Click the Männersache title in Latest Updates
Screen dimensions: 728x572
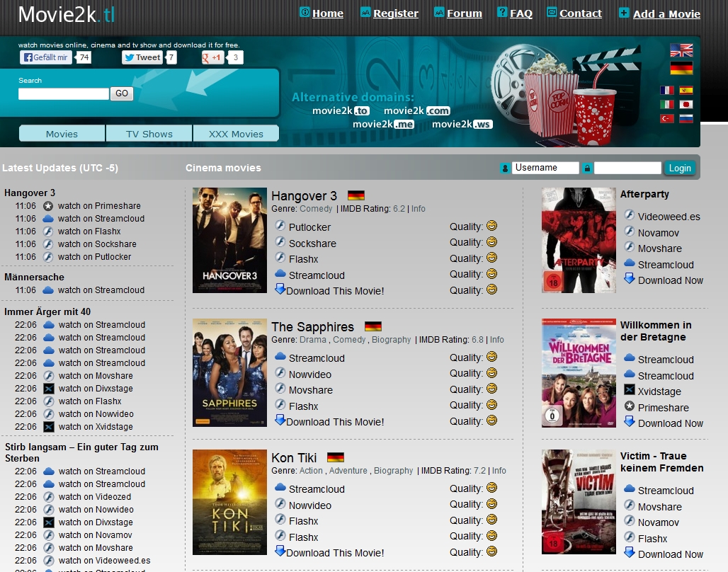click(x=35, y=278)
